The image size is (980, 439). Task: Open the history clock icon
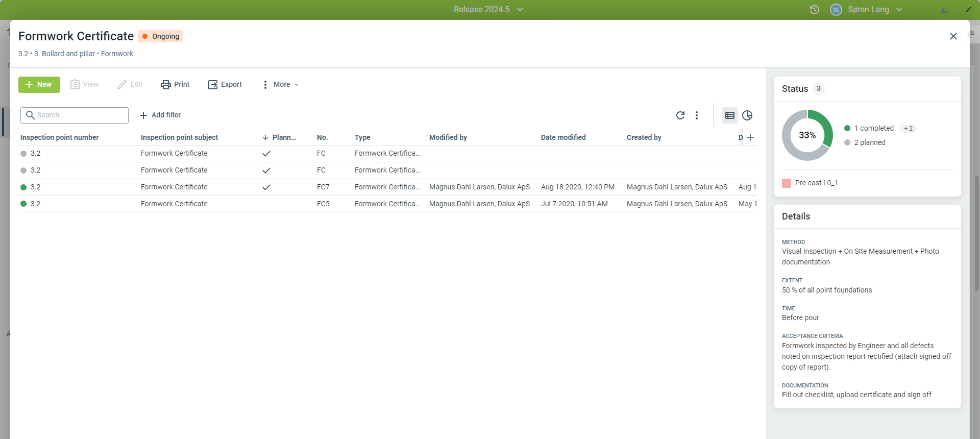coord(815,10)
